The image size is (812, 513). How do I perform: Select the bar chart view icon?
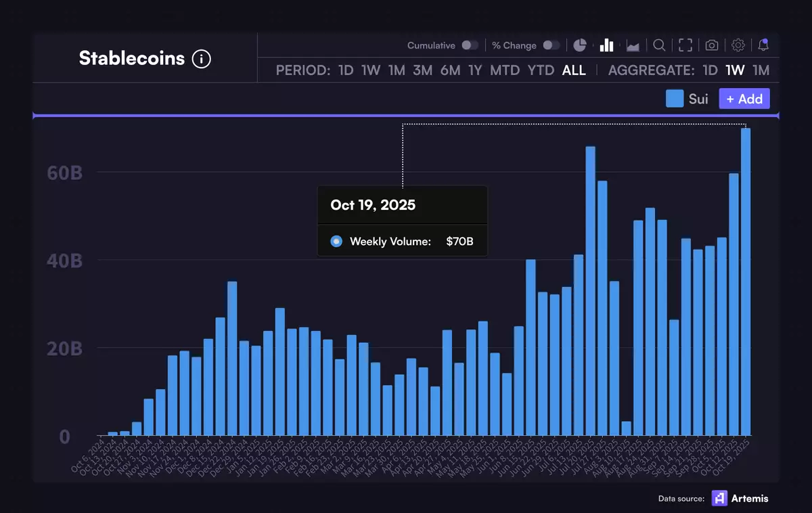pyautogui.click(x=606, y=45)
